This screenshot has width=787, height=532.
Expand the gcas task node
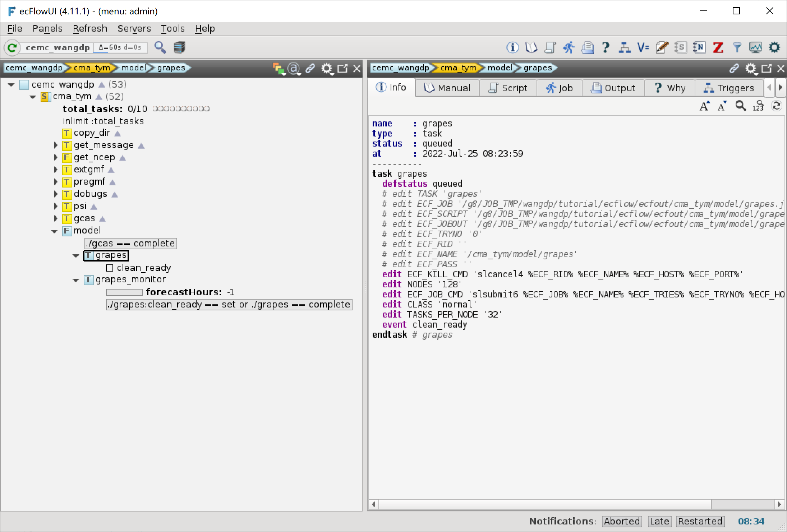[x=56, y=218]
